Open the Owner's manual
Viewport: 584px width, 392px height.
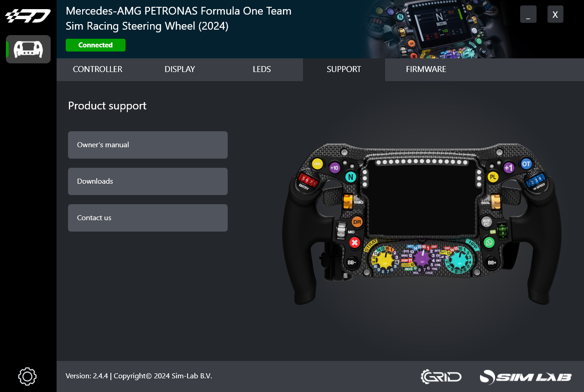tap(148, 145)
